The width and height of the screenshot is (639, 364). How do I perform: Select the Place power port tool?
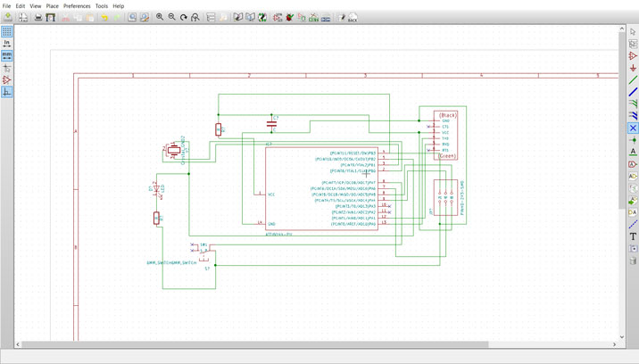coord(633,68)
